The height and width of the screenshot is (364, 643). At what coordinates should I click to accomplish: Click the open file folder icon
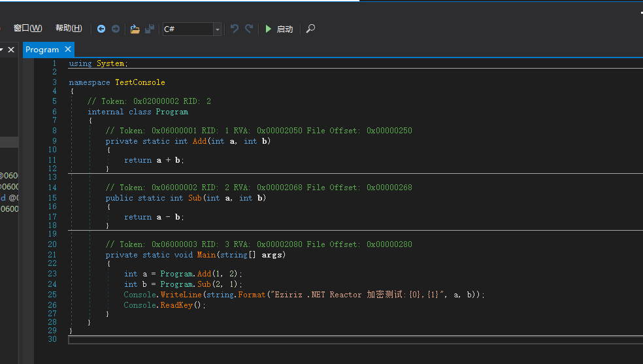[135, 29]
